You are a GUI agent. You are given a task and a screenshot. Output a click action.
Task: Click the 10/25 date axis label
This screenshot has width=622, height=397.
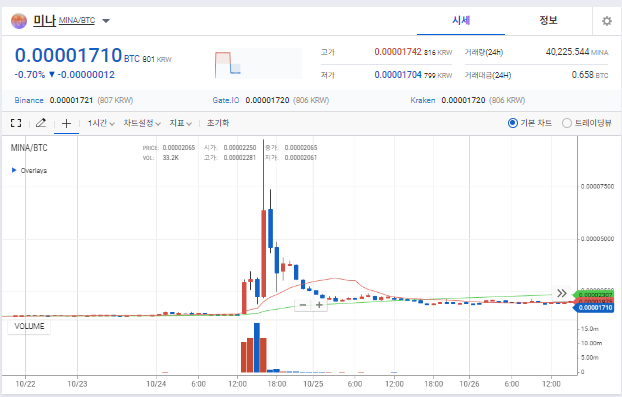click(x=313, y=384)
